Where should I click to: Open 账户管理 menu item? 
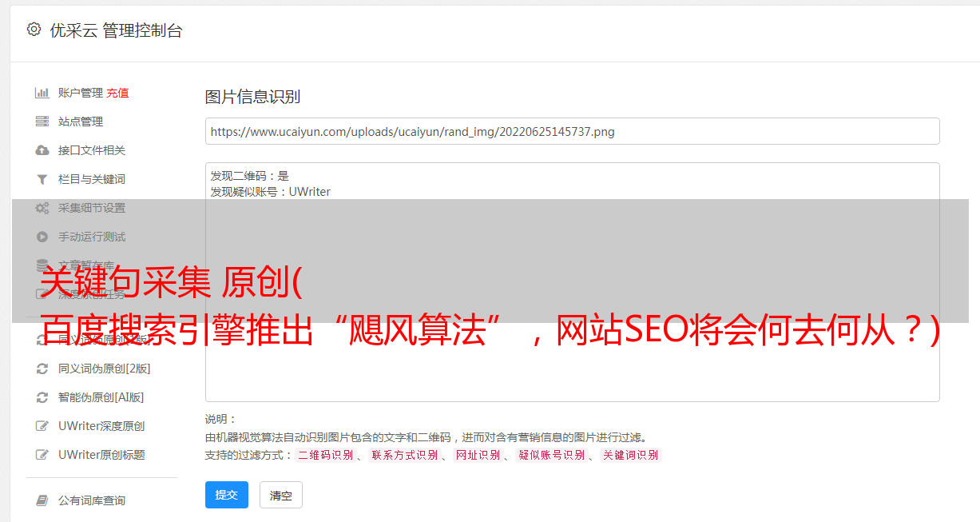pyautogui.click(x=81, y=93)
